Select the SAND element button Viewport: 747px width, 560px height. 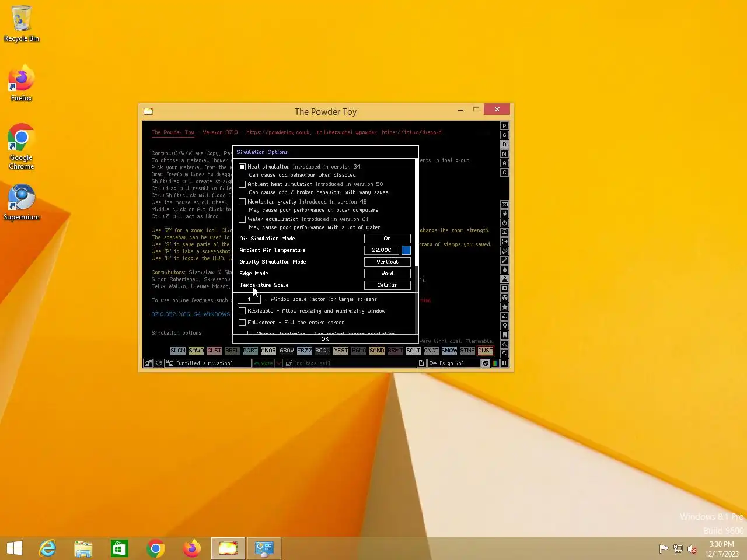[x=377, y=351]
